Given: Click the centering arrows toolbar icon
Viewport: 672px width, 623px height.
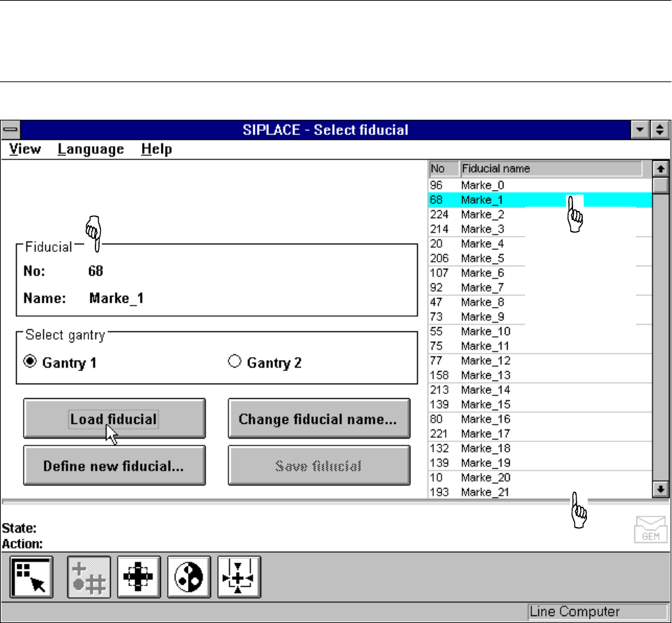Looking at the screenshot, I should click(x=239, y=577).
